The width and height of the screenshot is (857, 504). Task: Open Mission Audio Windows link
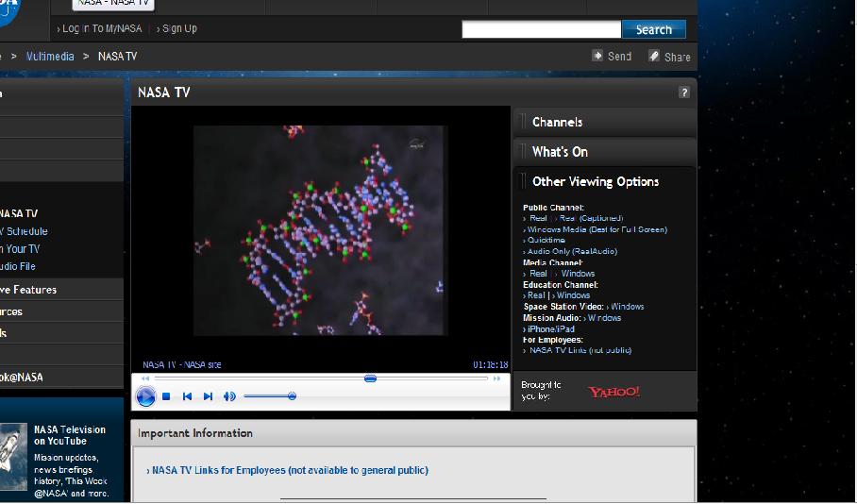click(604, 318)
